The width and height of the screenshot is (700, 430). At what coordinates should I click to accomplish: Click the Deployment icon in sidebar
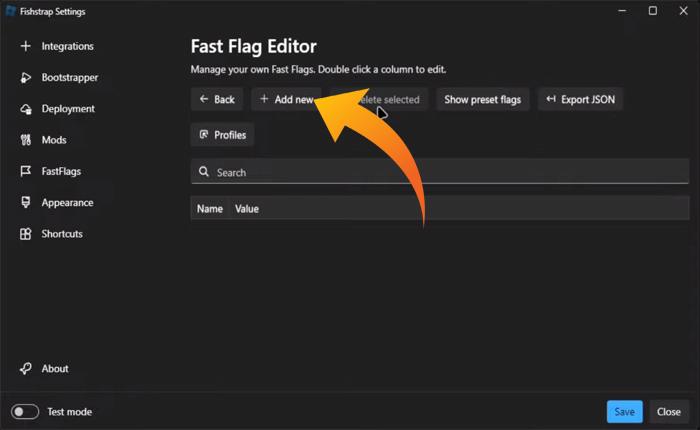[25, 109]
